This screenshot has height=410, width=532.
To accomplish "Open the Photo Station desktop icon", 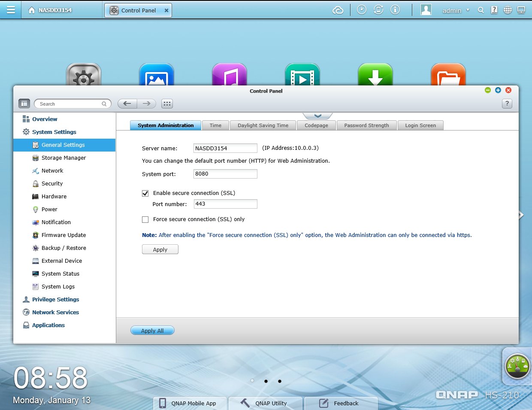I will pos(157,75).
